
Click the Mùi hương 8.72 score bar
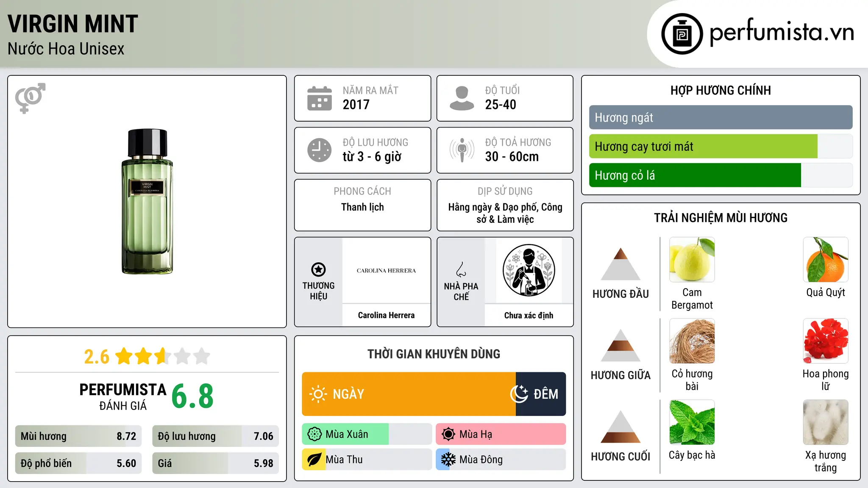(78, 436)
